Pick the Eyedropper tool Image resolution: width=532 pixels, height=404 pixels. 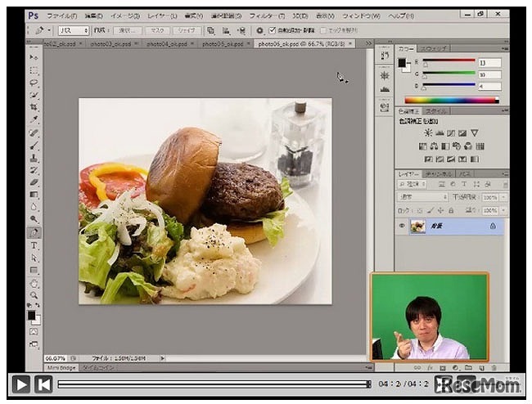coord(34,119)
